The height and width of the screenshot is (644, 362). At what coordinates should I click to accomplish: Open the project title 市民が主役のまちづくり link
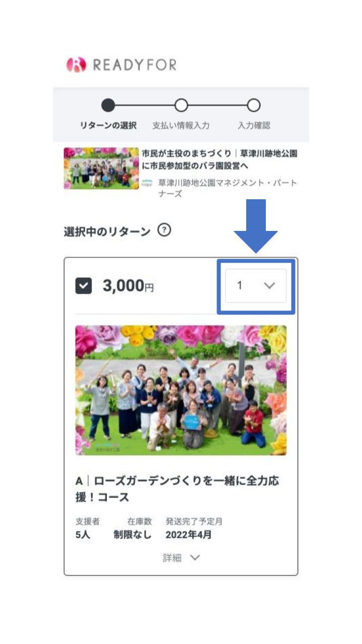click(220, 159)
